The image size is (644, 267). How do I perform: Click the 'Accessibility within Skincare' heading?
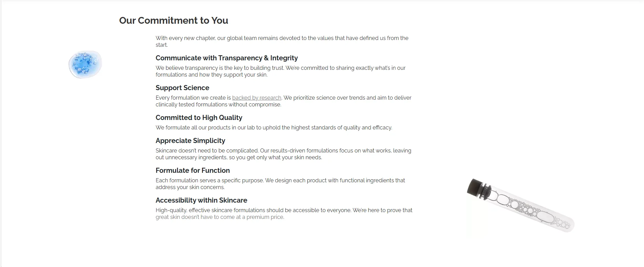coord(201,200)
